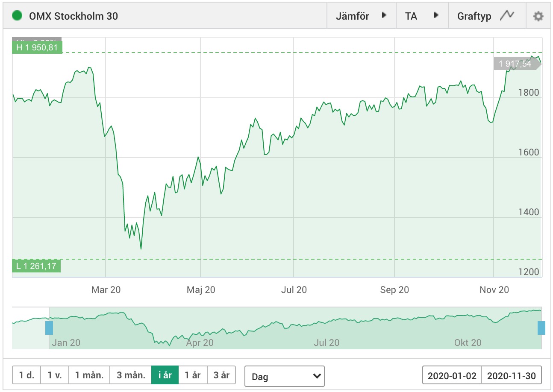Screen dimensions: 553x392
Task: Select the 1 år time range
Action: coord(193,375)
